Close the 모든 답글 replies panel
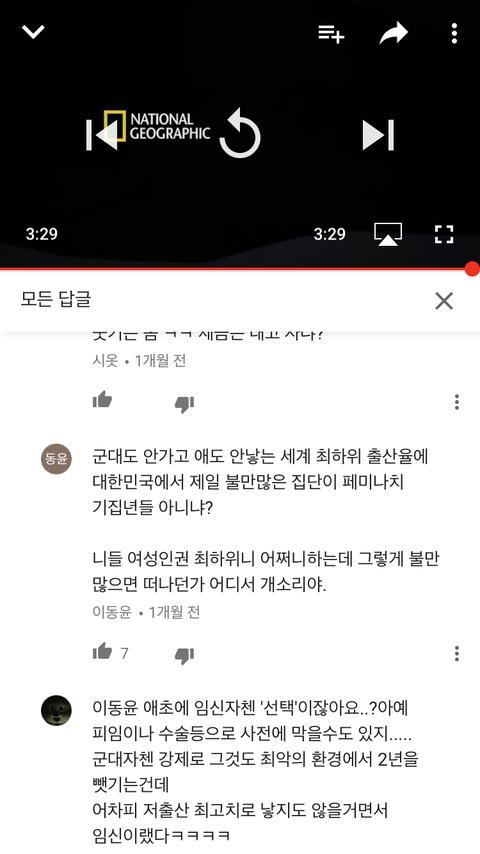 click(x=444, y=301)
